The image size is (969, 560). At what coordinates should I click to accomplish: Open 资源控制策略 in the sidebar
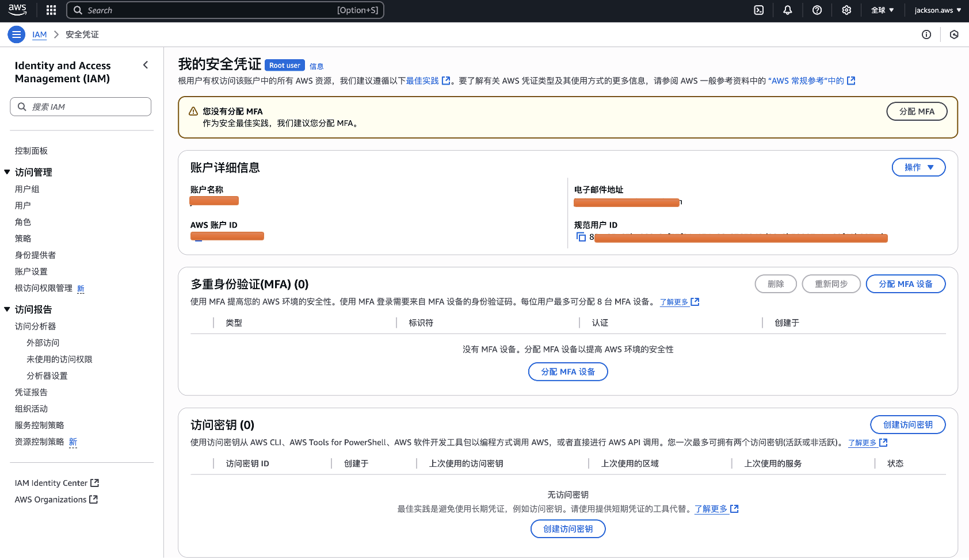(39, 442)
